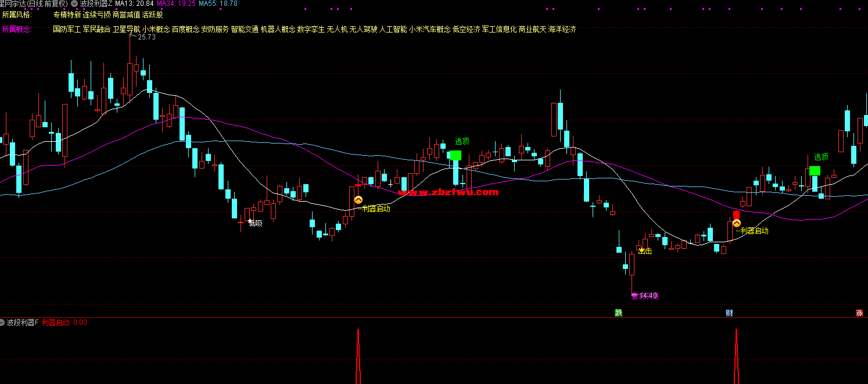Select the 低空经济 concept tag
The height and width of the screenshot is (384, 868).
(466, 29)
